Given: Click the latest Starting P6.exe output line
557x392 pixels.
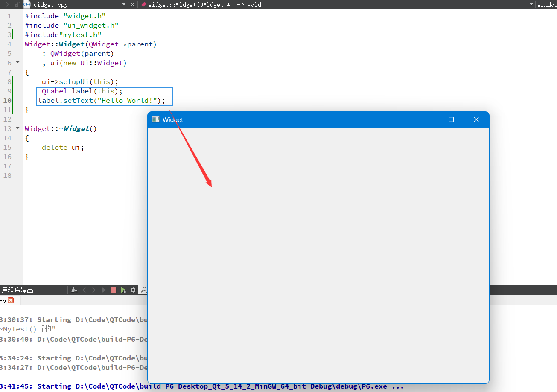Looking at the screenshot, I should click(202, 386).
